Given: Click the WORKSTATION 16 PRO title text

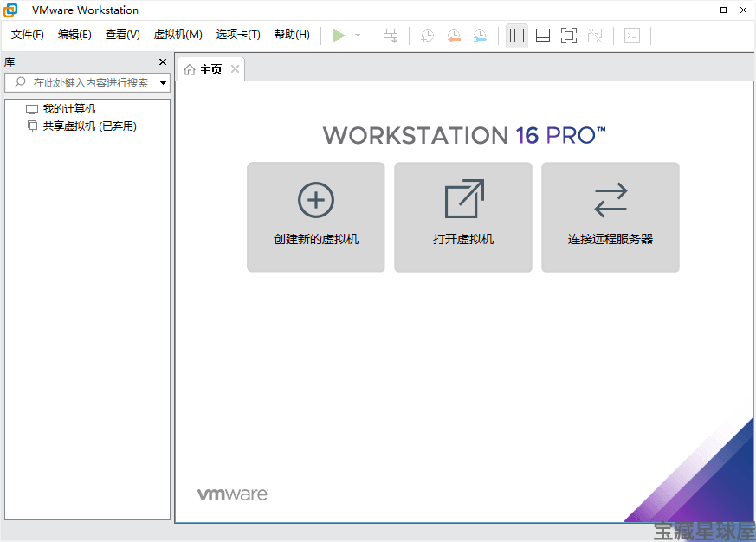Looking at the screenshot, I should tap(464, 135).
